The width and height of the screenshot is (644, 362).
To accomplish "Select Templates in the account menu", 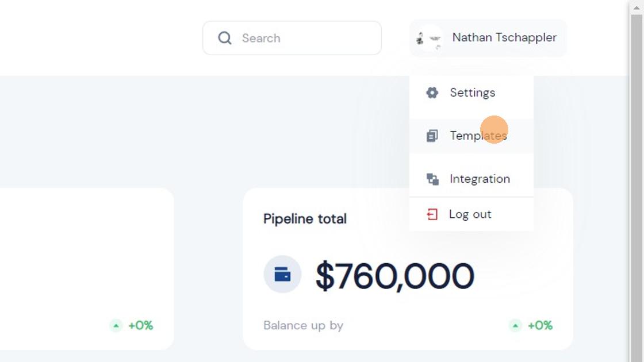I will [478, 136].
